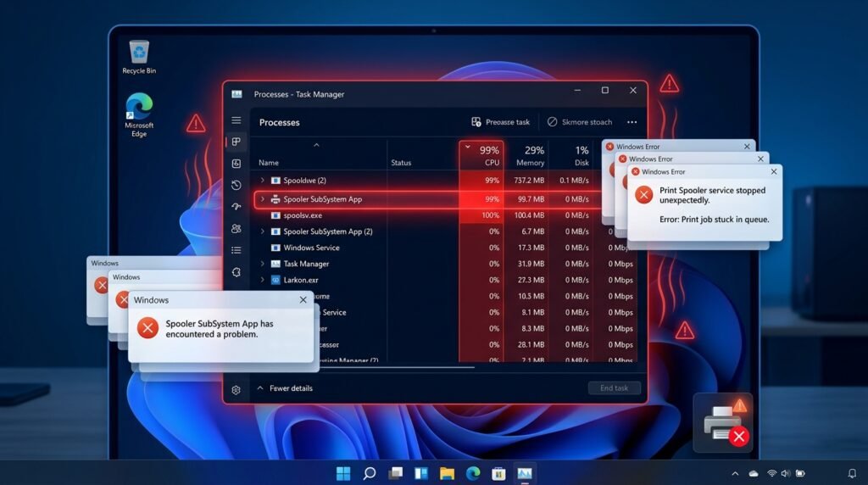Open File Explorer from the taskbar
This screenshot has height=485, width=868.
[x=447, y=473]
